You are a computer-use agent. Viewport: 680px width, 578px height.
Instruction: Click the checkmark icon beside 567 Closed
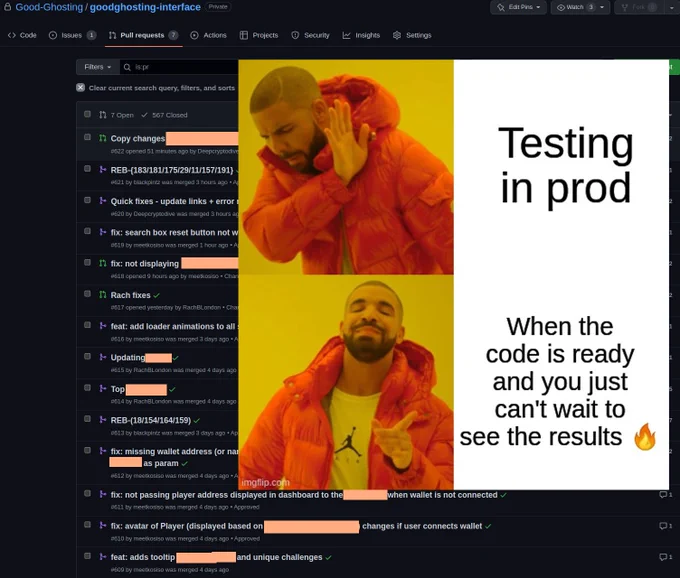[144, 115]
